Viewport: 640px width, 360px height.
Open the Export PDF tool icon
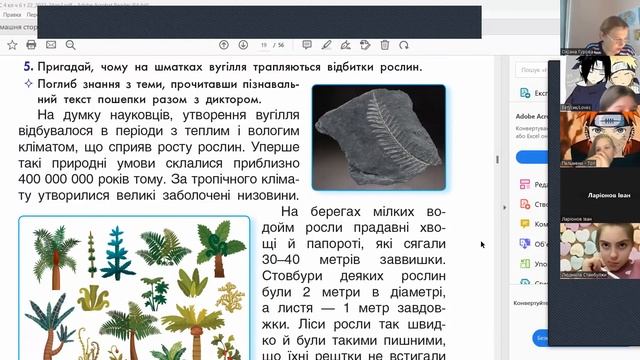525,93
